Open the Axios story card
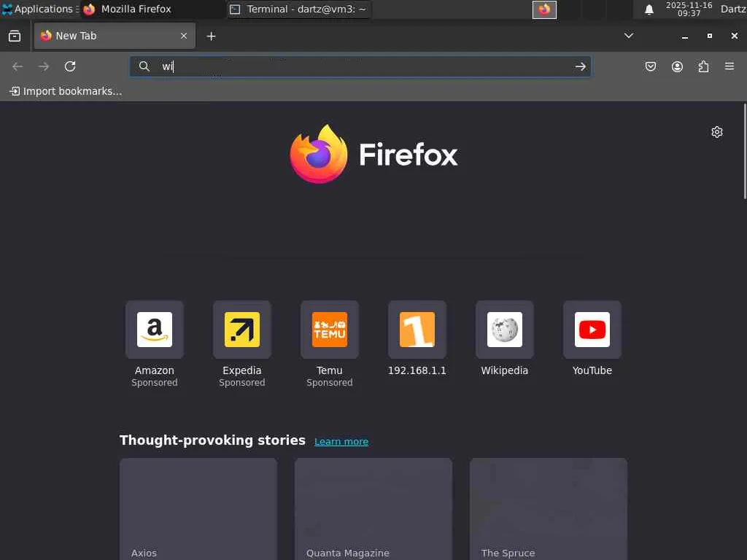 [x=198, y=509]
